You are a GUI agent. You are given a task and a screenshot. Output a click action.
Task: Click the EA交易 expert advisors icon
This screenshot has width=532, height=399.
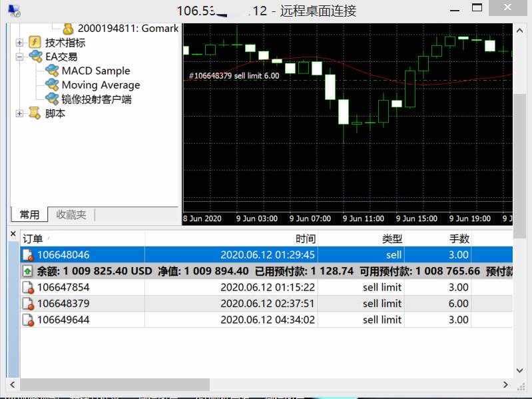coord(35,57)
